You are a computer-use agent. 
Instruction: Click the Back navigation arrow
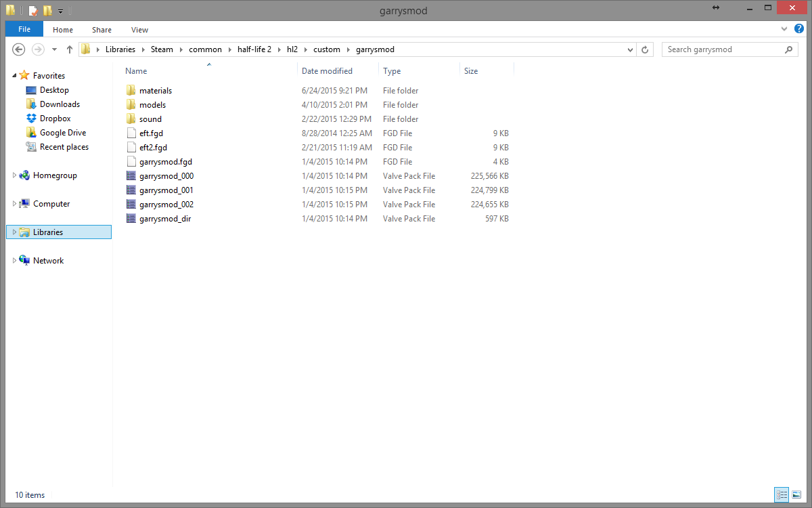pos(19,49)
